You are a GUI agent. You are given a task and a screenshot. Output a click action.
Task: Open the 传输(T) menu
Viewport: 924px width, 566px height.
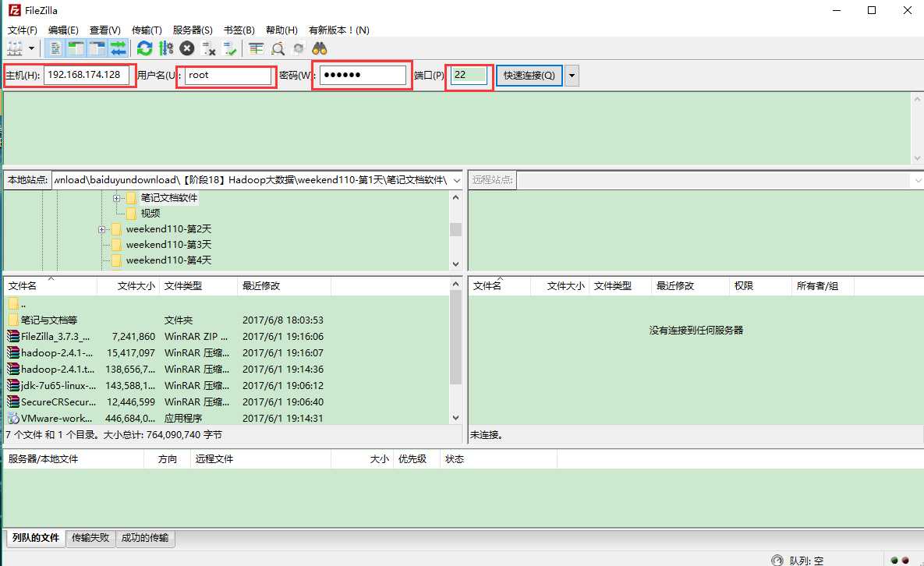pos(147,30)
